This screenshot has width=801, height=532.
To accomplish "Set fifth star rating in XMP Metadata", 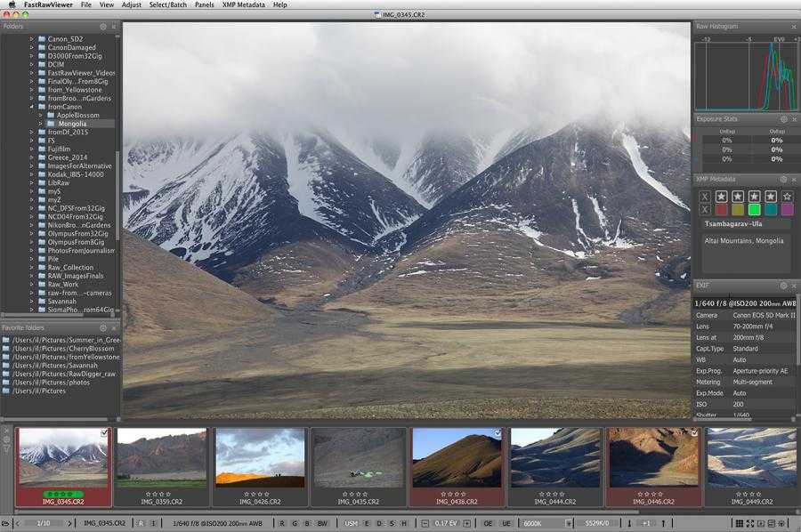I will [x=788, y=196].
